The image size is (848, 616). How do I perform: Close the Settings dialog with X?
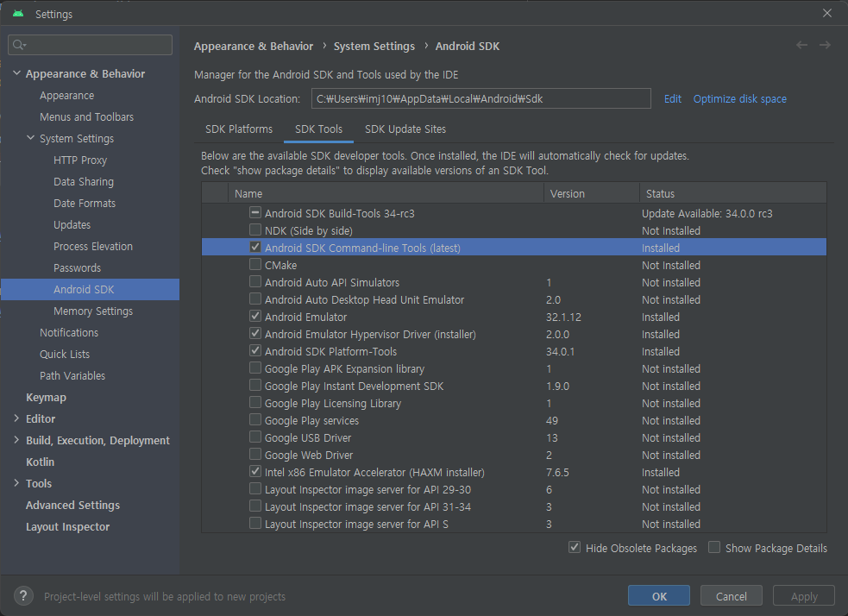point(827,13)
